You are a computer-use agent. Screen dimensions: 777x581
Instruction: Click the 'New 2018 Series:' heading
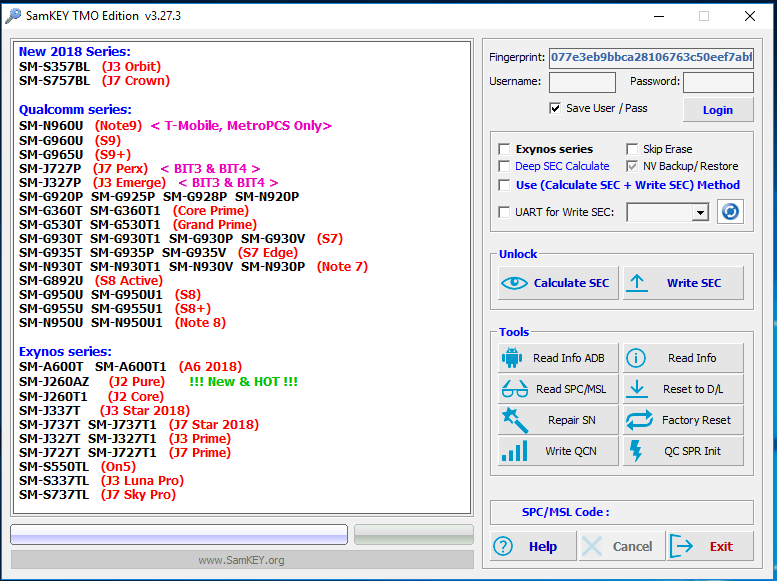pos(75,52)
